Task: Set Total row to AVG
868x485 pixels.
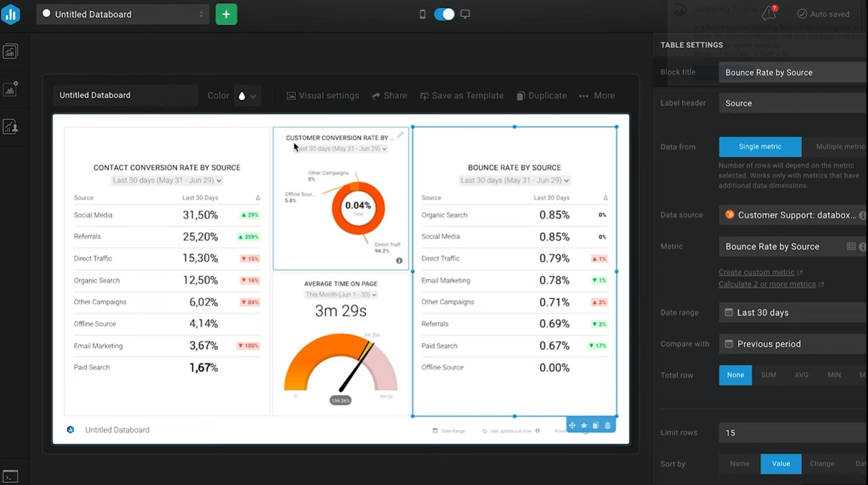Action: (801, 375)
